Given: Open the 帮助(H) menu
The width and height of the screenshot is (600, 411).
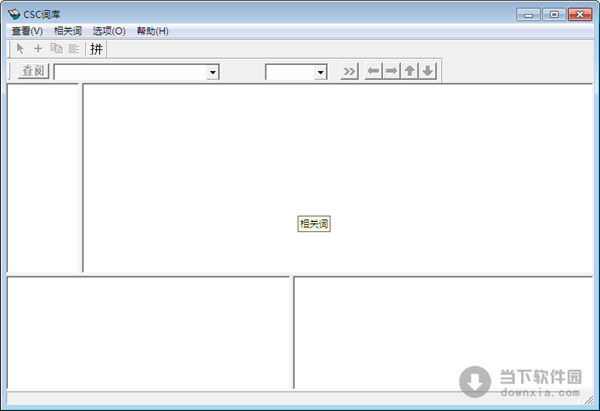Looking at the screenshot, I should 153,31.
